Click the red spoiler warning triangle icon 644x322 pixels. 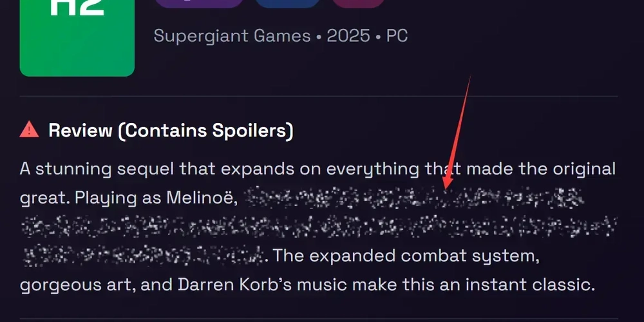(29, 130)
